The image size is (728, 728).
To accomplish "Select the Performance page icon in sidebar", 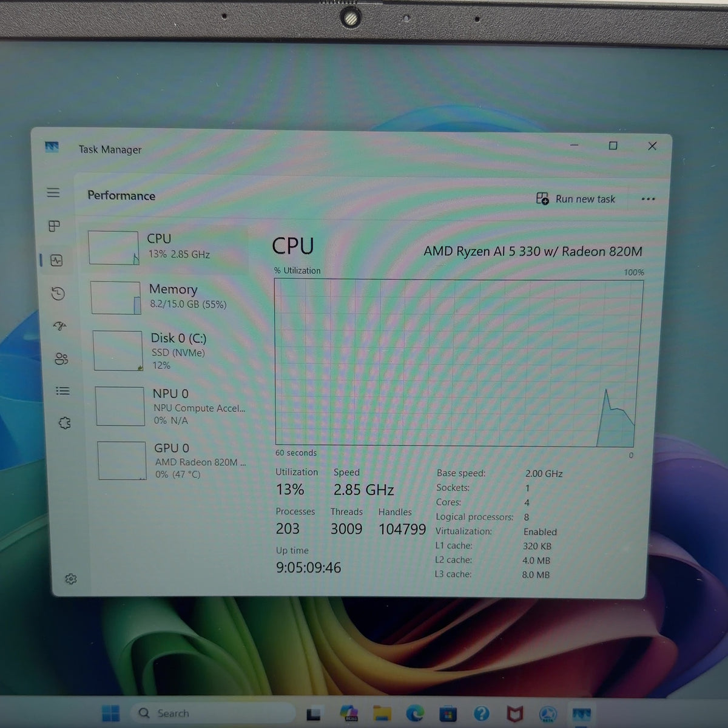I will (x=56, y=260).
